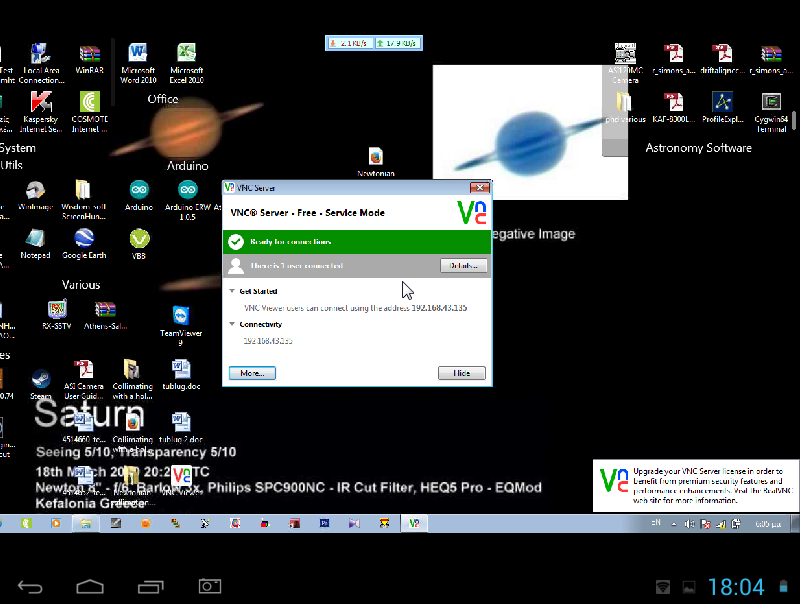Collapse the Get Started section

(232, 291)
